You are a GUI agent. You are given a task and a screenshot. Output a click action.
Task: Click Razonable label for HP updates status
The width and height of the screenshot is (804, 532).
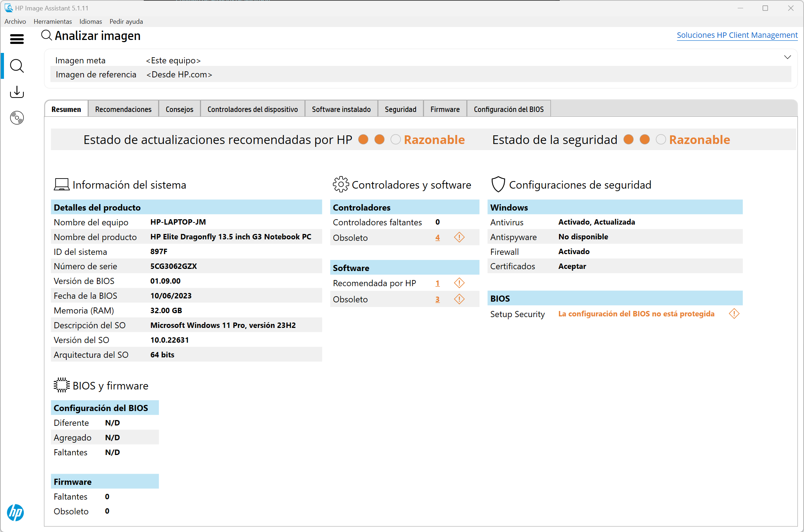(434, 140)
